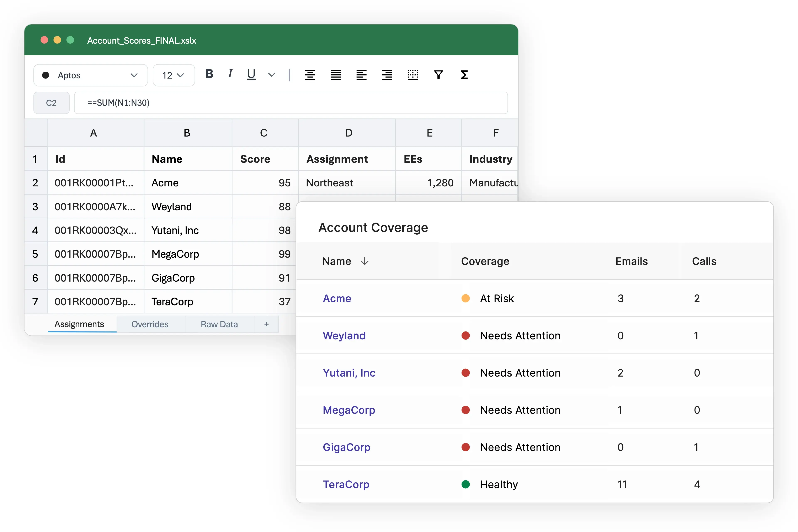Expand the underline style dropdown arrow
This screenshot has width=798, height=532.
click(x=271, y=75)
